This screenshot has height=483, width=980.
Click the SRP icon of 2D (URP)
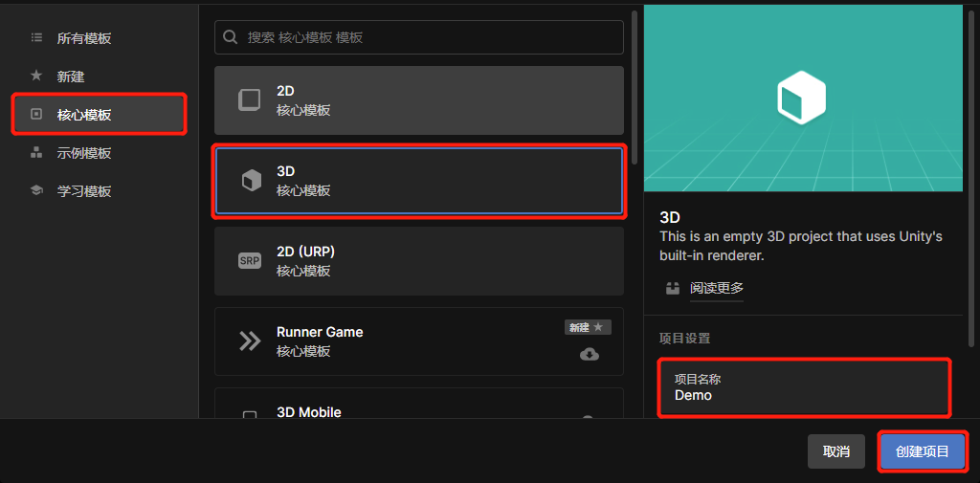pyautogui.click(x=250, y=260)
